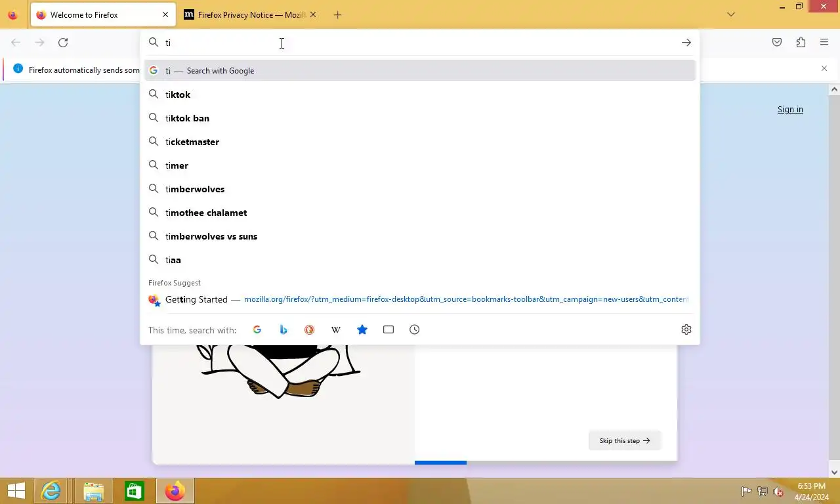Choose the 'timothee chalamet' suggestion
This screenshot has height=504, width=840.
tap(420, 213)
